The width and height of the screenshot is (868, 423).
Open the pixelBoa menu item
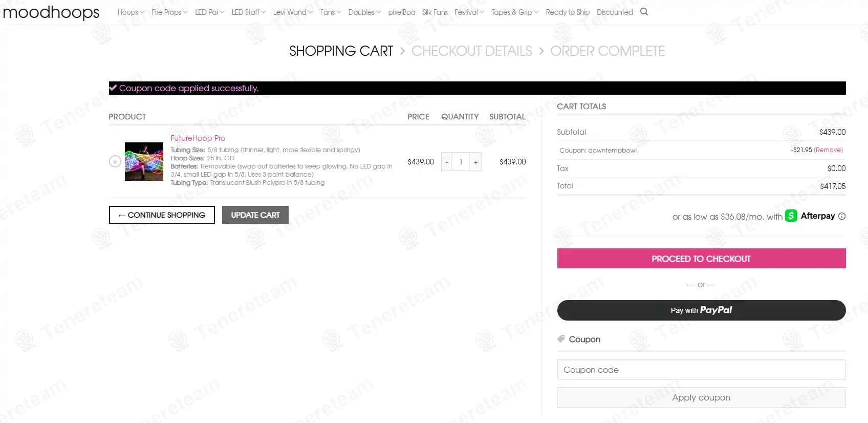(x=401, y=12)
